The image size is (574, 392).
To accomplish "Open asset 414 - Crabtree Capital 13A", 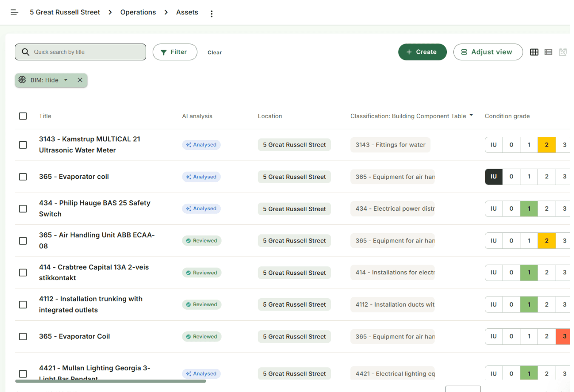I will (x=94, y=273).
